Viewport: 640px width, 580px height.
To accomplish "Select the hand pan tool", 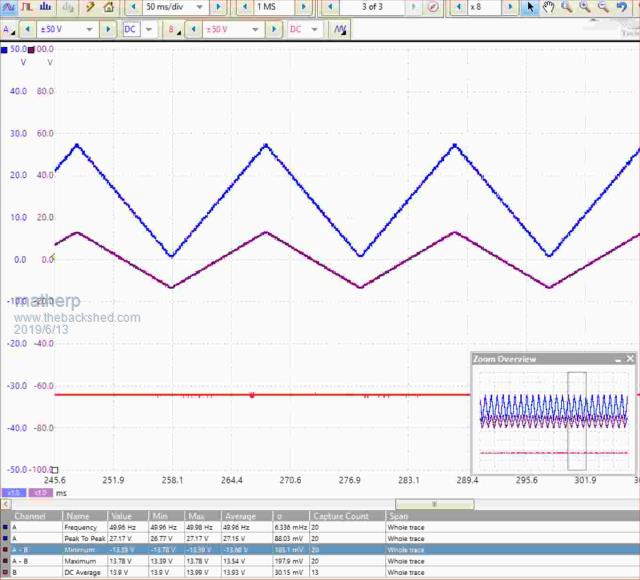I will [x=549, y=7].
